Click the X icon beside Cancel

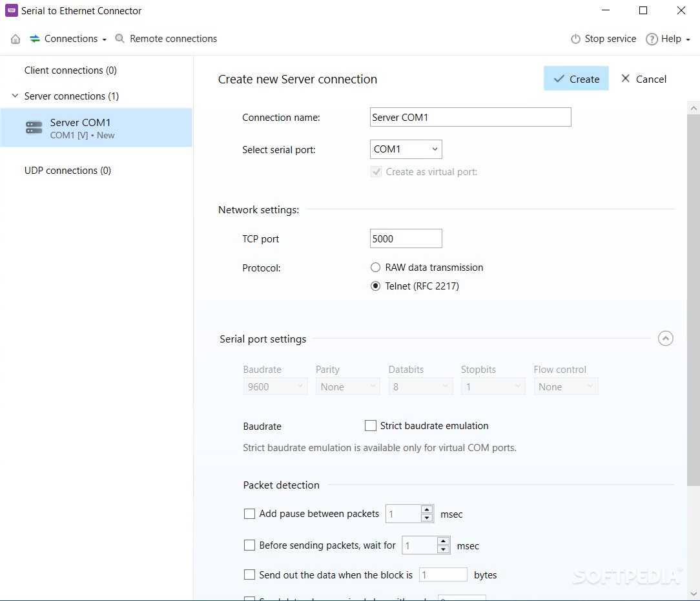(626, 79)
